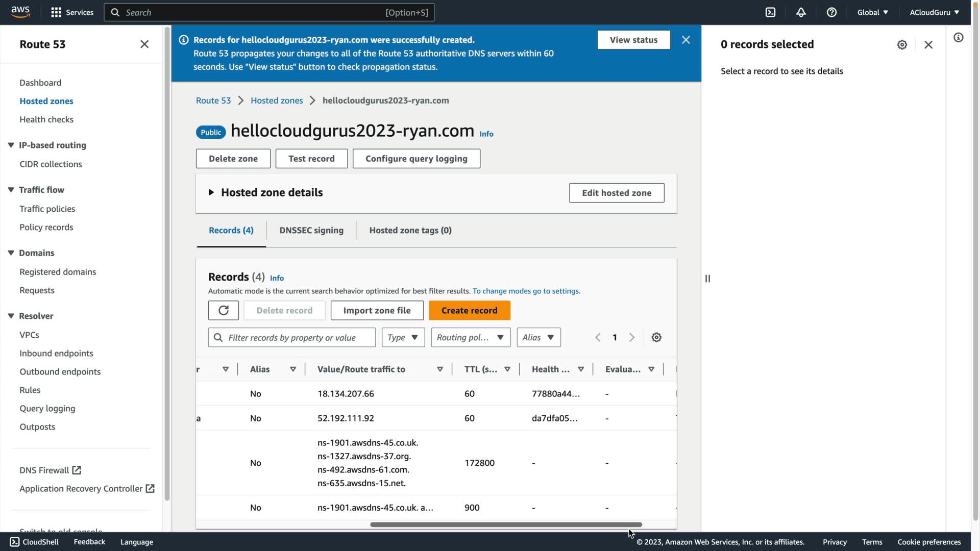Image resolution: width=980 pixels, height=551 pixels.
Task: Switch to the DNSSEC signing tab
Action: [x=311, y=230]
